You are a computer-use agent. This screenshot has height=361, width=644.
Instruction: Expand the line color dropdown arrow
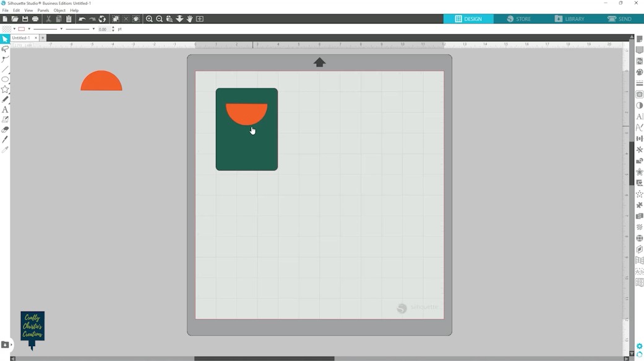pyautogui.click(x=29, y=29)
